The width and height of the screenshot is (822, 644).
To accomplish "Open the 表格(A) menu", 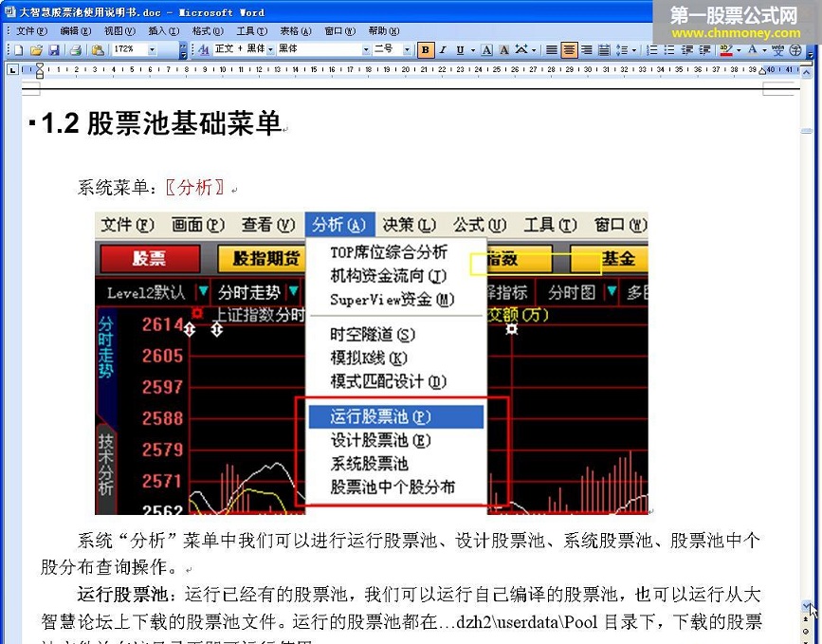I will [296, 31].
